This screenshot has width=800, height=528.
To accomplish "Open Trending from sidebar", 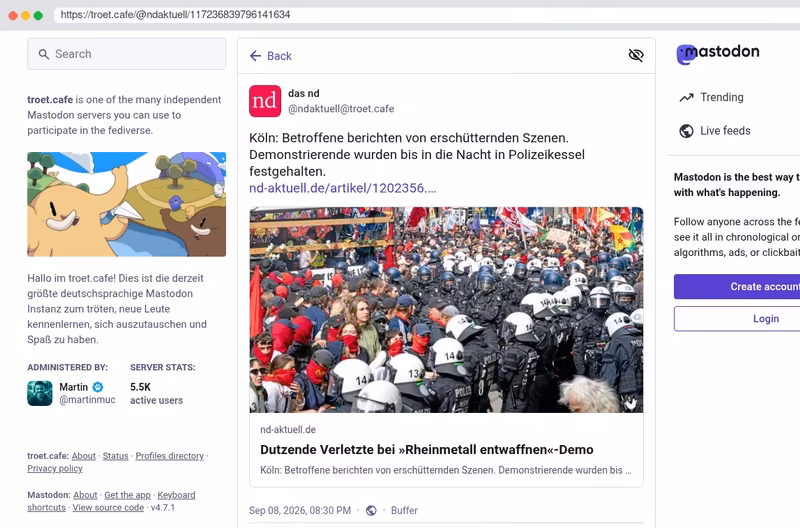I will tap(712, 97).
